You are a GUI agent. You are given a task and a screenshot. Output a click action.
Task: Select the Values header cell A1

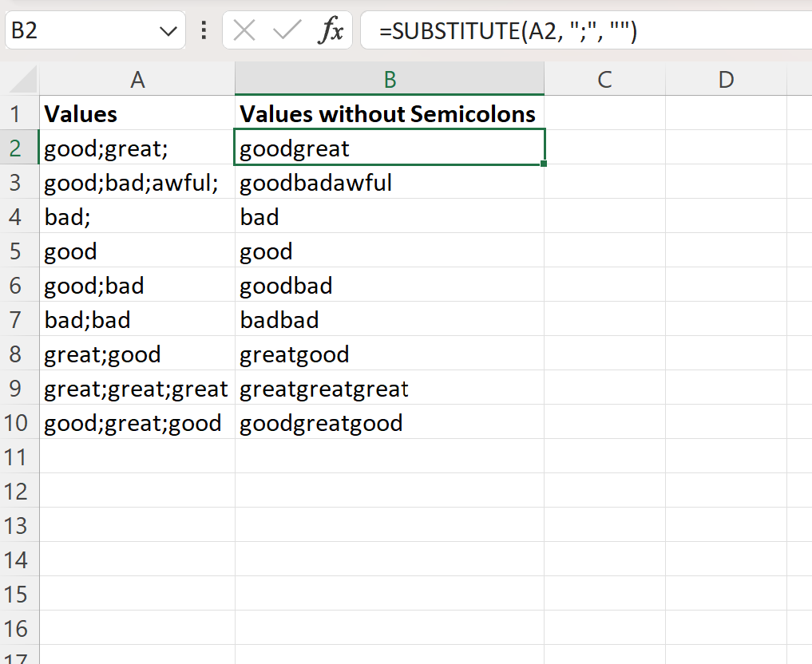(137, 114)
